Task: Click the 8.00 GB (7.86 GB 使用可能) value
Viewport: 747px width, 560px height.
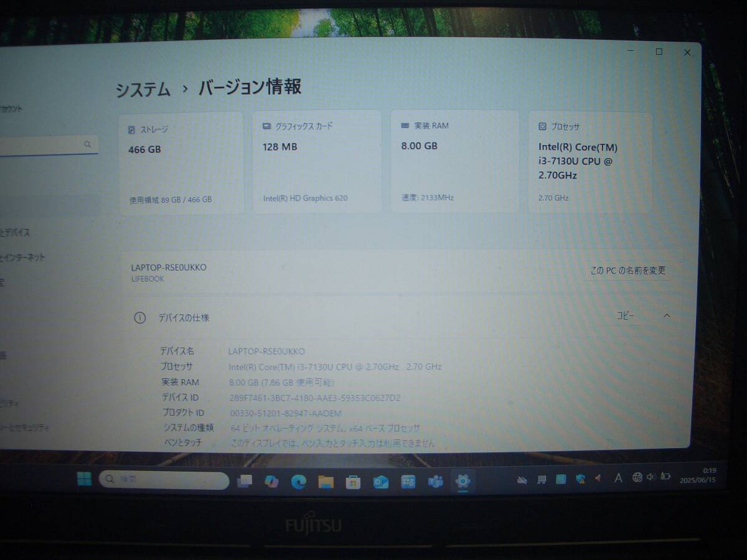Action: click(281, 382)
